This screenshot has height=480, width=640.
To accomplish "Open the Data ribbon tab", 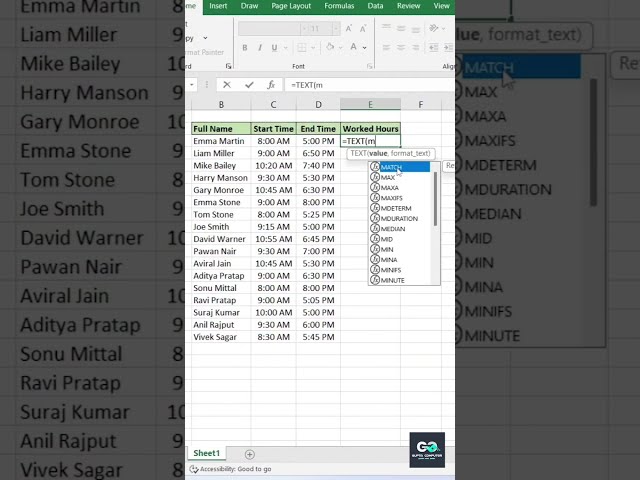I will pyautogui.click(x=375, y=6).
